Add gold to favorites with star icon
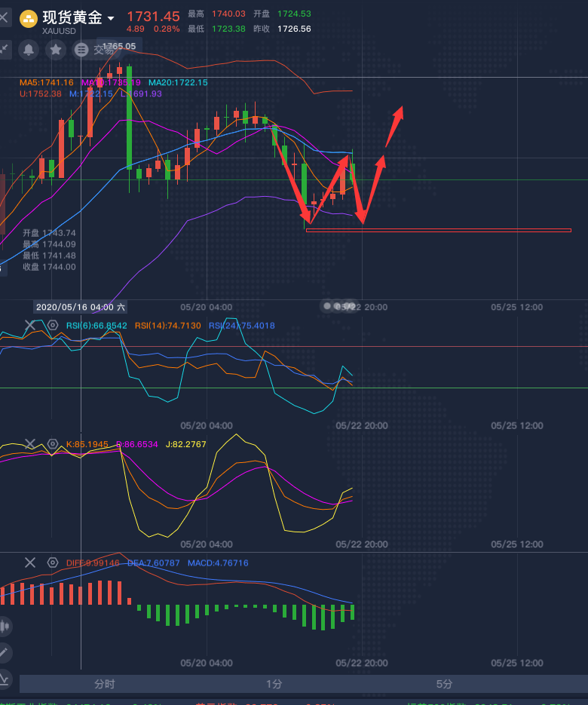 [55, 50]
